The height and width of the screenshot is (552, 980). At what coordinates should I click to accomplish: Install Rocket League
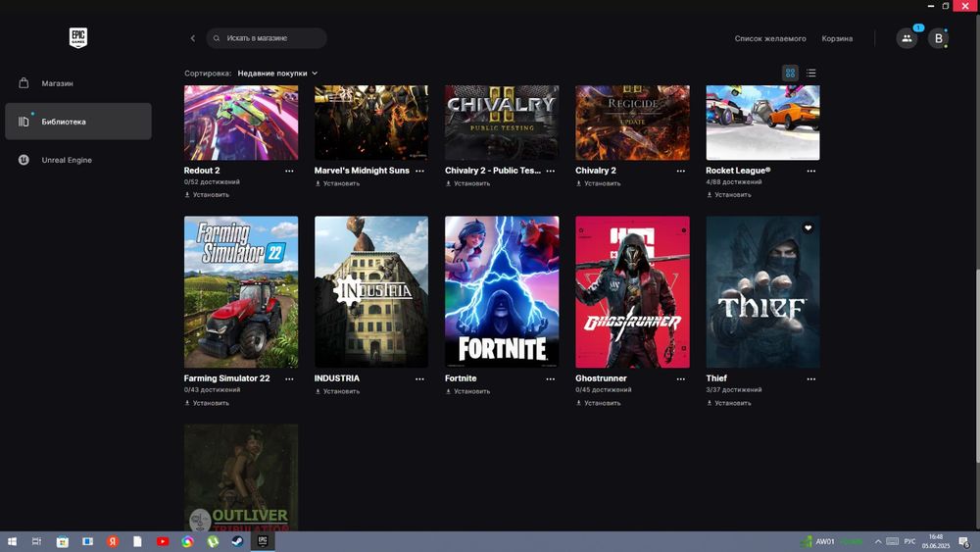(x=729, y=195)
